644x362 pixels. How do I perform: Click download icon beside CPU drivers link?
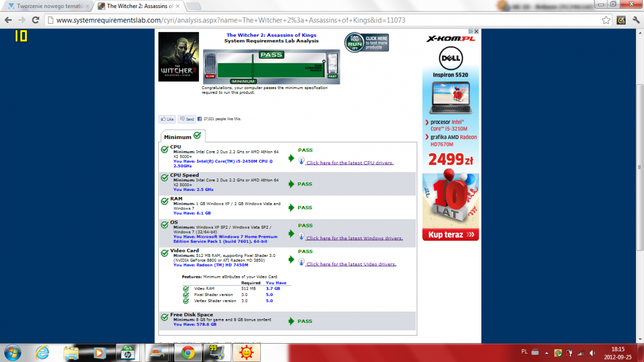point(302,161)
